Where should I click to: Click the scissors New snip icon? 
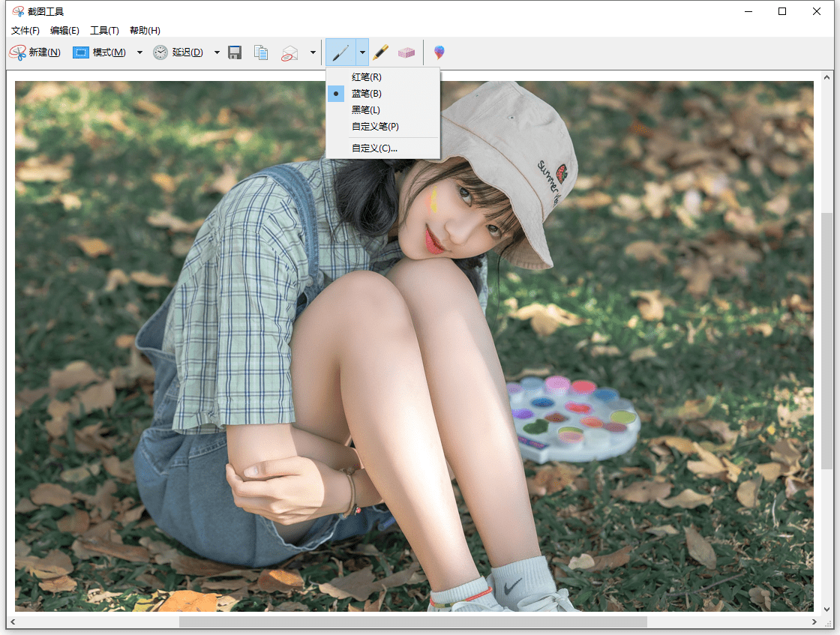(17, 52)
